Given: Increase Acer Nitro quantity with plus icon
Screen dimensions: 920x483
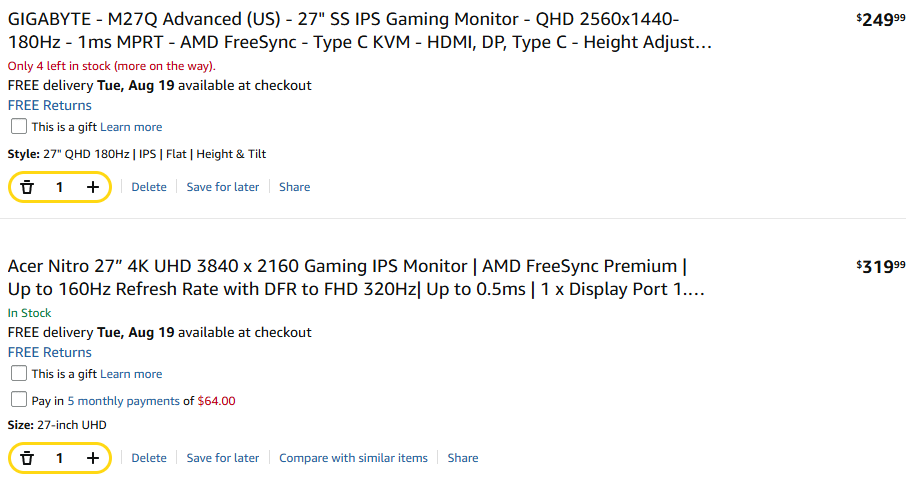Looking at the screenshot, I should click(93, 458).
